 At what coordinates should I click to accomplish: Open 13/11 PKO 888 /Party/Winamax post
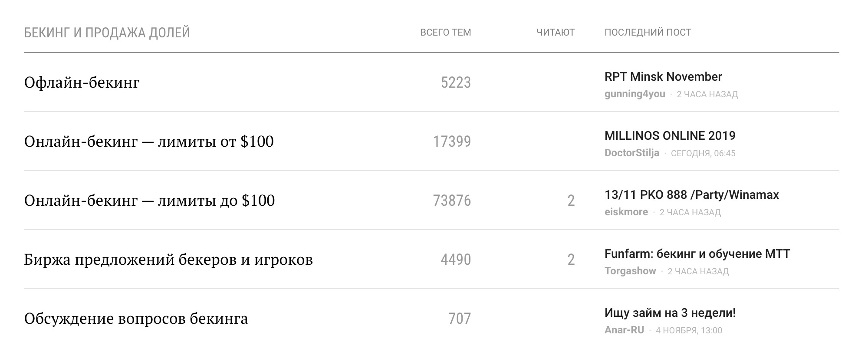[692, 195]
